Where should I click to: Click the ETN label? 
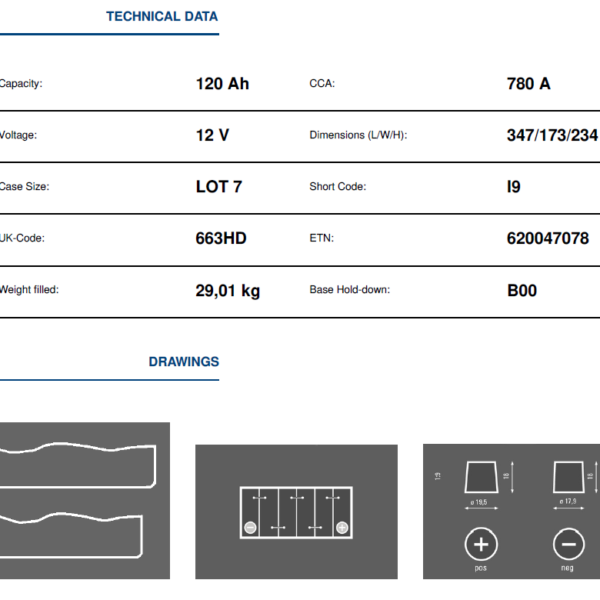tap(321, 238)
